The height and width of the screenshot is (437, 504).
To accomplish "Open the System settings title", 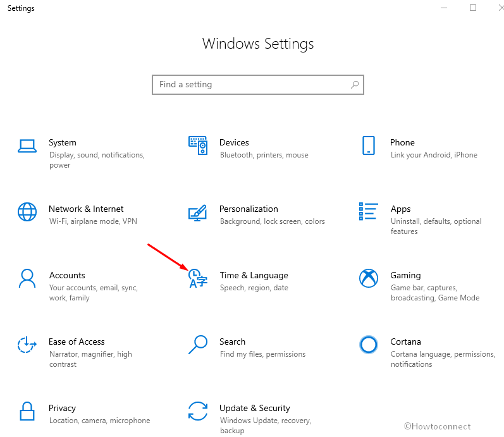I will click(63, 142).
